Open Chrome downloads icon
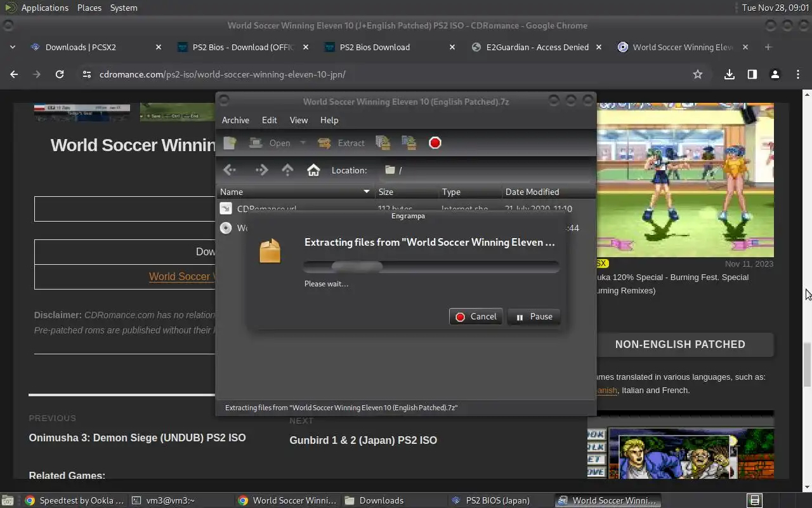This screenshot has width=812, height=508. pyautogui.click(x=730, y=74)
